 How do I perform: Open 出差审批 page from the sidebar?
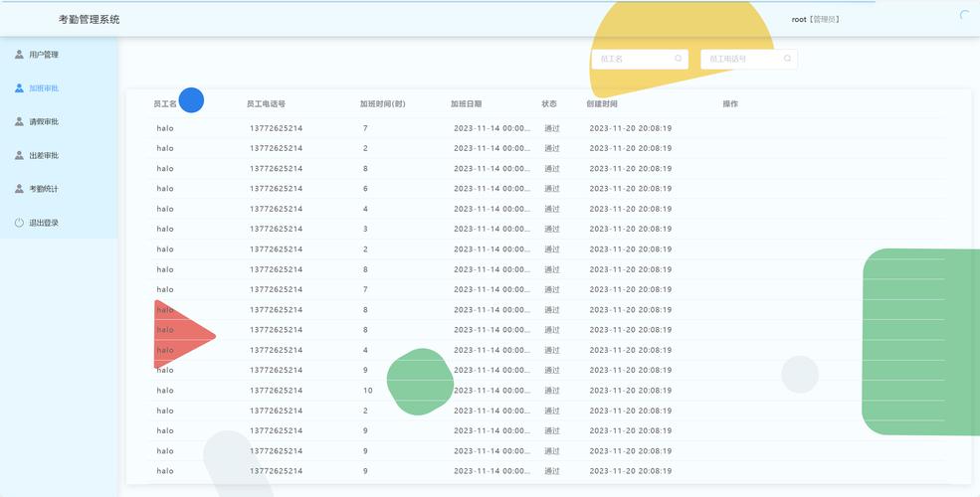click(44, 155)
